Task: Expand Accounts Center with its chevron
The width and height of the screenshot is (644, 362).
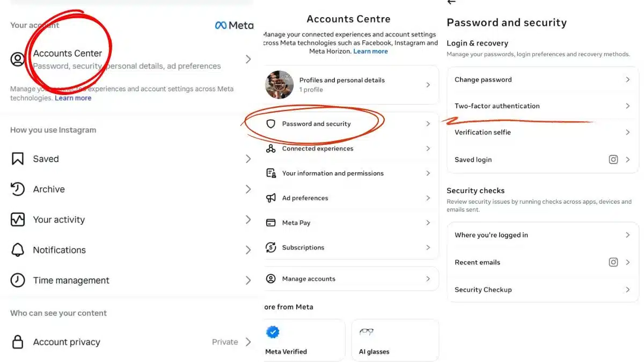Action: [248, 59]
